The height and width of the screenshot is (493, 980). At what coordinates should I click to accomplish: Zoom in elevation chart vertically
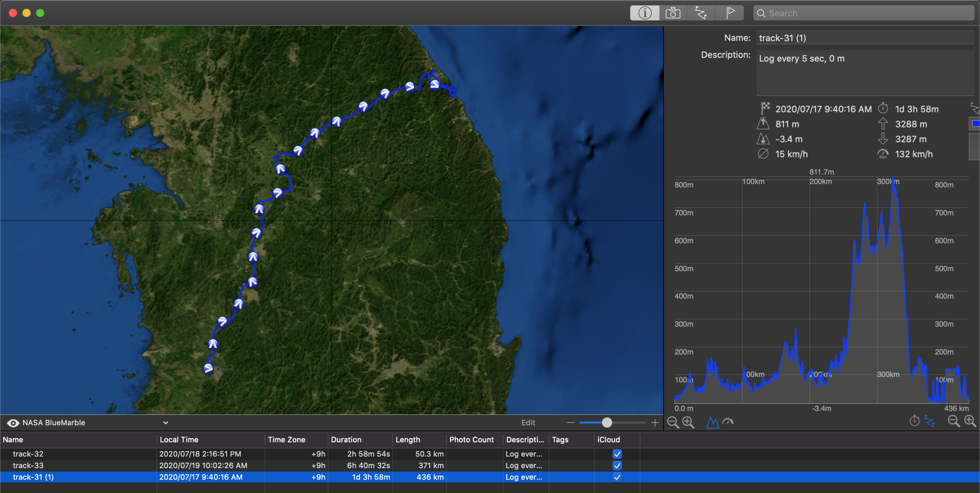click(688, 422)
